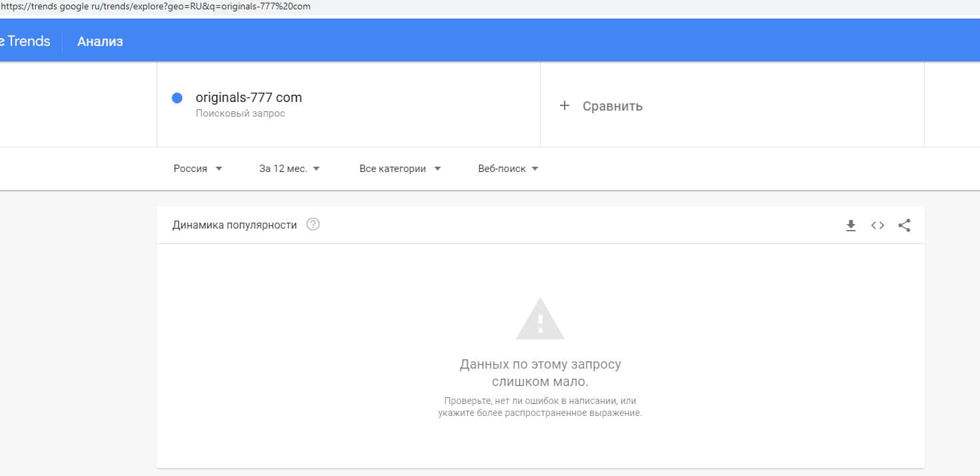Click the Поисковый запрос subtitle

[240, 114]
